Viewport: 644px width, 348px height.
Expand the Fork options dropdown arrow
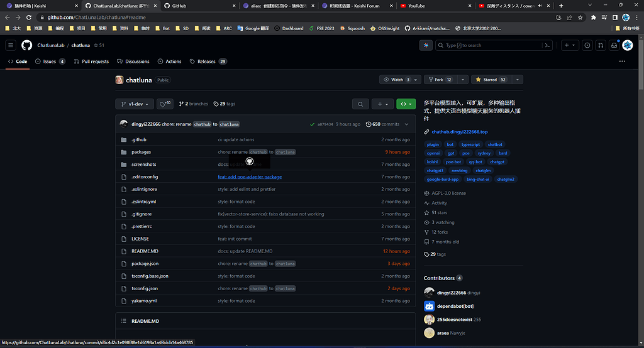[463, 80]
